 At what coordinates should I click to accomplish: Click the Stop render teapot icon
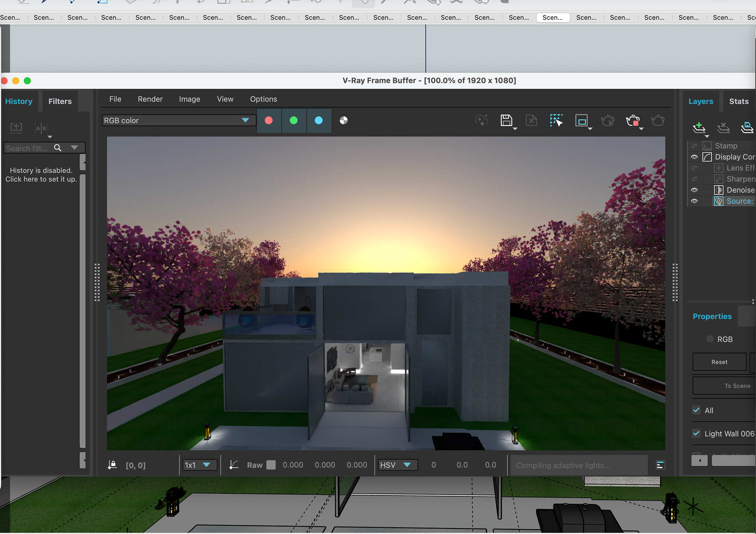633,120
